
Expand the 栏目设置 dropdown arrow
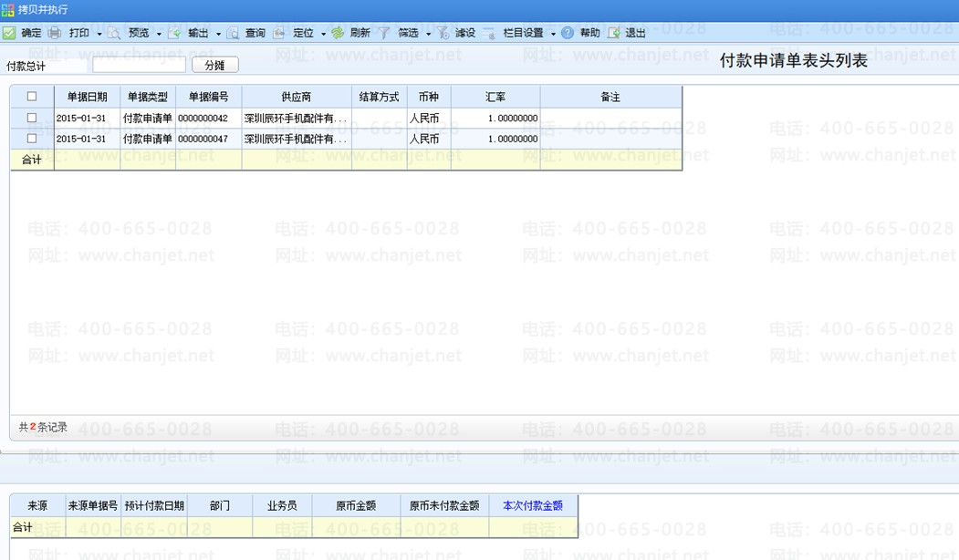(553, 34)
